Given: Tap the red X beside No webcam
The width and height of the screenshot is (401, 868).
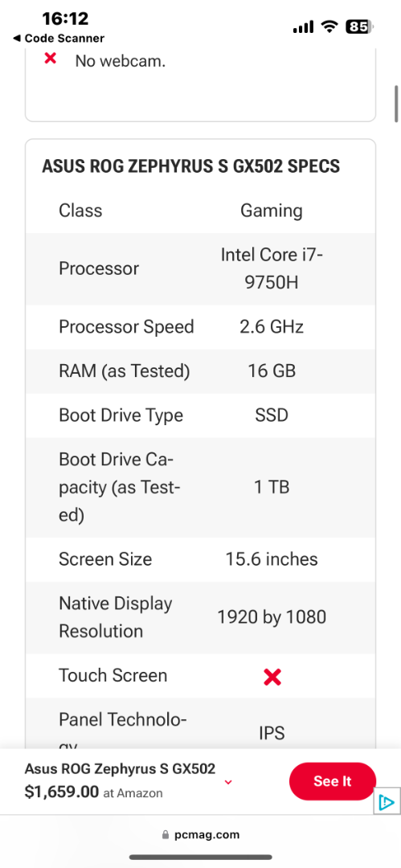Looking at the screenshot, I should [x=51, y=58].
